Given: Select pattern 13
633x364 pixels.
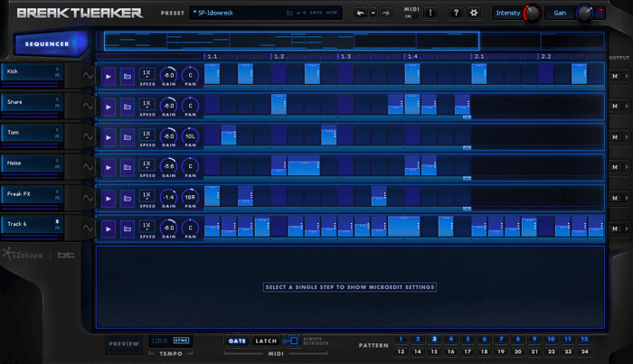Looking at the screenshot, I should point(401,351).
